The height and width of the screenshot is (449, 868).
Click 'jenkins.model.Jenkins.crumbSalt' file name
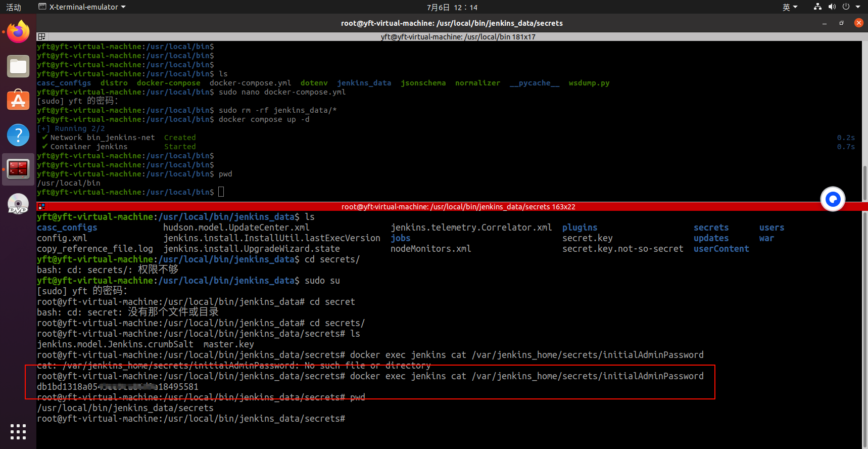(x=115, y=344)
